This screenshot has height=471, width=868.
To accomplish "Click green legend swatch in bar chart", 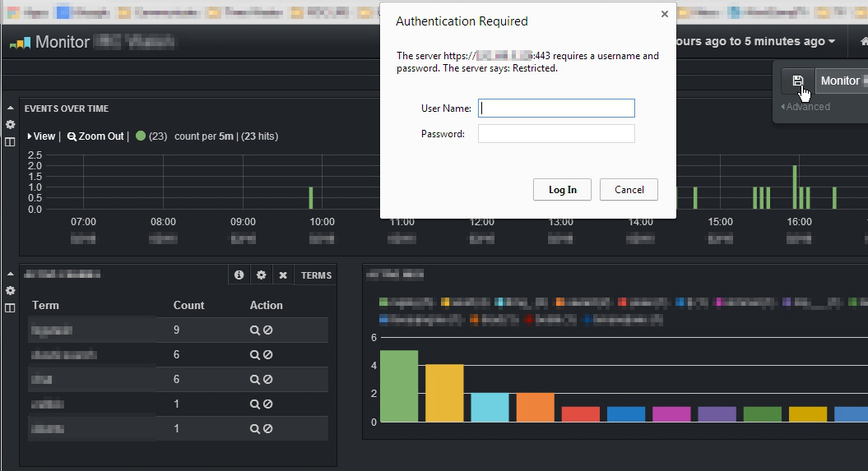I will pos(383,302).
